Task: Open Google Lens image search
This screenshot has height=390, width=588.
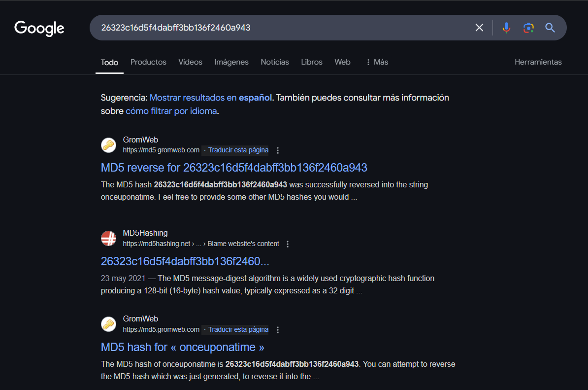Action: [528, 28]
